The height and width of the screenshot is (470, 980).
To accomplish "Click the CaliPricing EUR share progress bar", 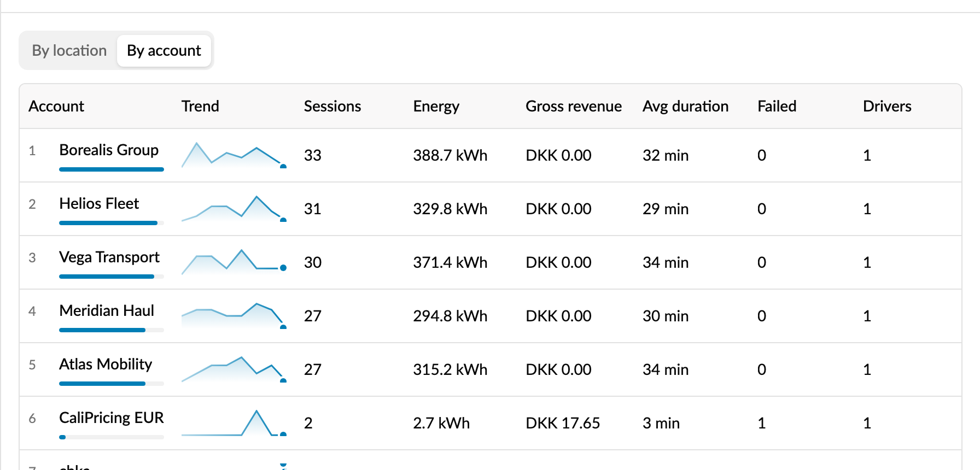I will (x=112, y=437).
